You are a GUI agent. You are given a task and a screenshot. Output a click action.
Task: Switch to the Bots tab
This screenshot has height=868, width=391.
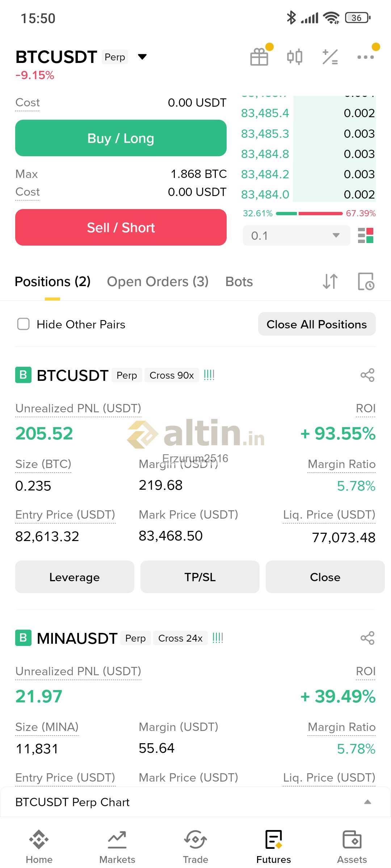239,281
